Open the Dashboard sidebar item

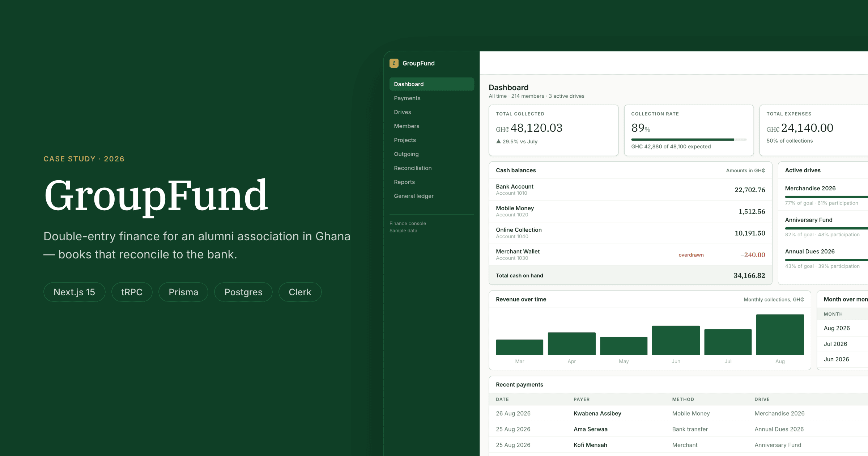431,84
